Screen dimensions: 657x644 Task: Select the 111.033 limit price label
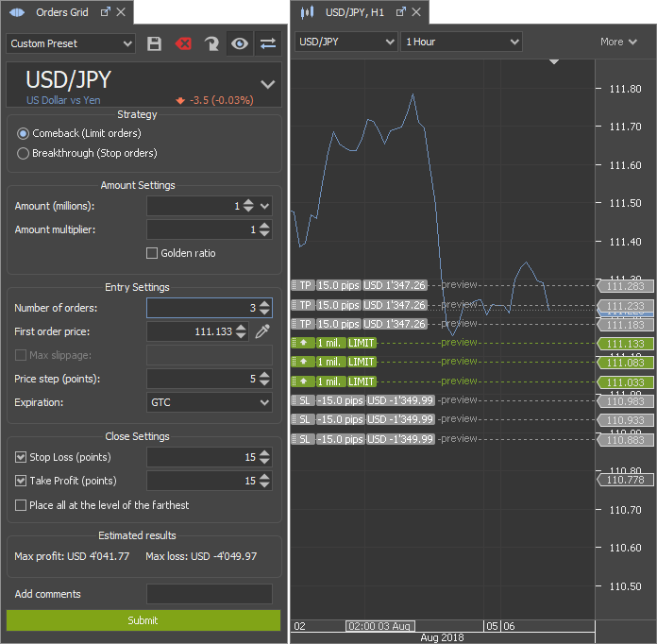[x=626, y=382]
